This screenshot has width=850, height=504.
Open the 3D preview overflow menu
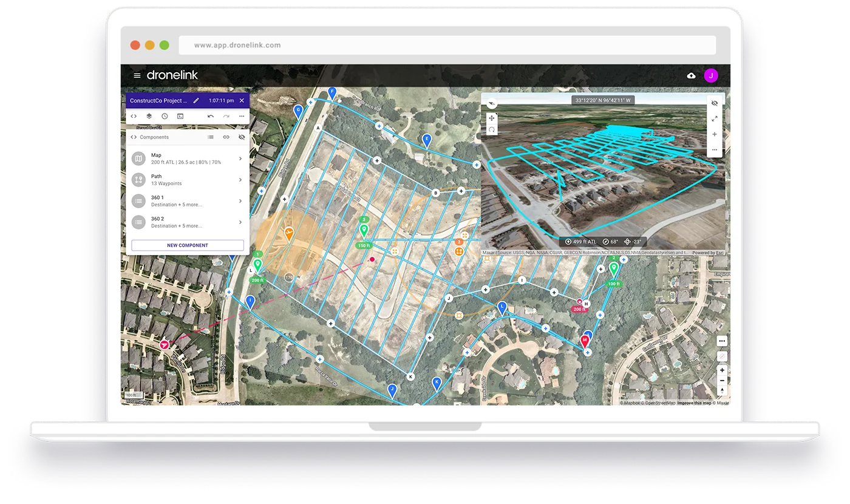click(x=715, y=149)
